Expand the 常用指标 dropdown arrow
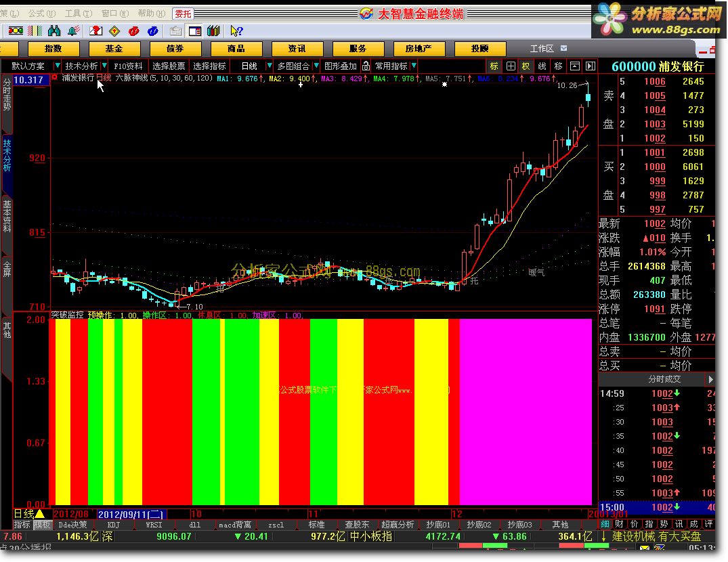The width and height of the screenshot is (728, 562). pyautogui.click(x=414, y=66)
